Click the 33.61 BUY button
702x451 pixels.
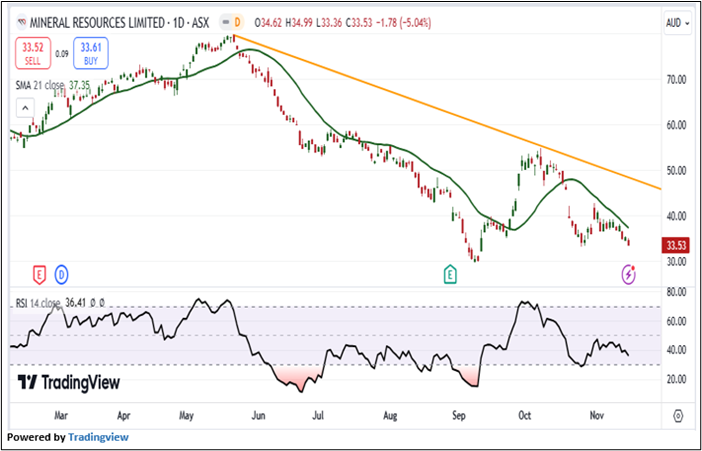pyautogui.click(x=91, y=54)
